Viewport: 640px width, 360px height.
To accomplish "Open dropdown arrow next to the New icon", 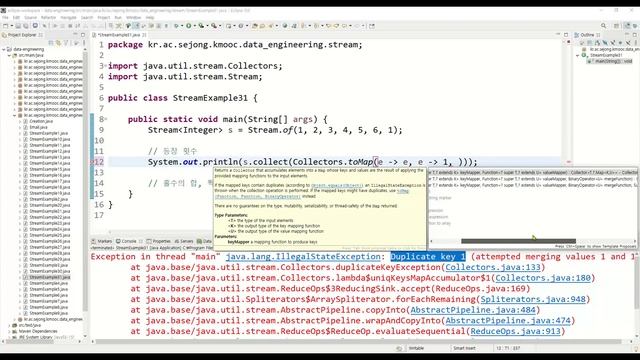I will pyautogui.click(x=11, y=26).
